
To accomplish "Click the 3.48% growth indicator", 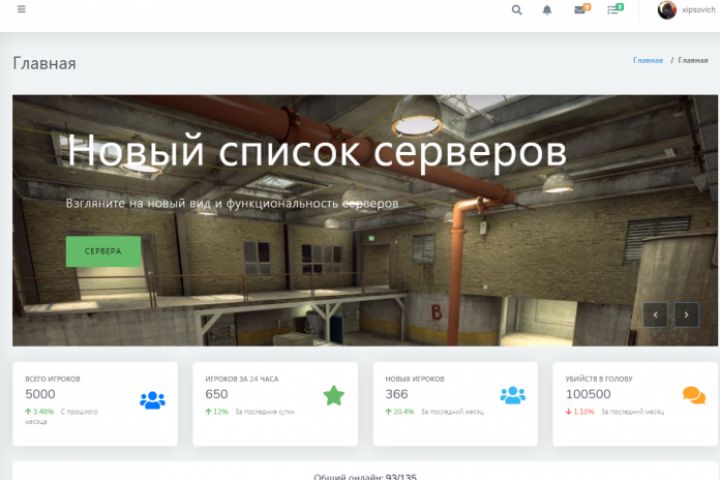I will tap(39, 412).
